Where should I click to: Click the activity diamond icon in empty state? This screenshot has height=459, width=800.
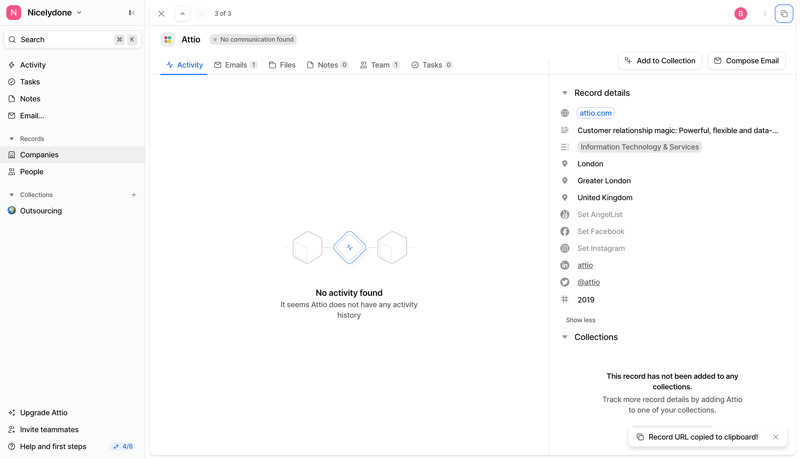click(349, 247)
